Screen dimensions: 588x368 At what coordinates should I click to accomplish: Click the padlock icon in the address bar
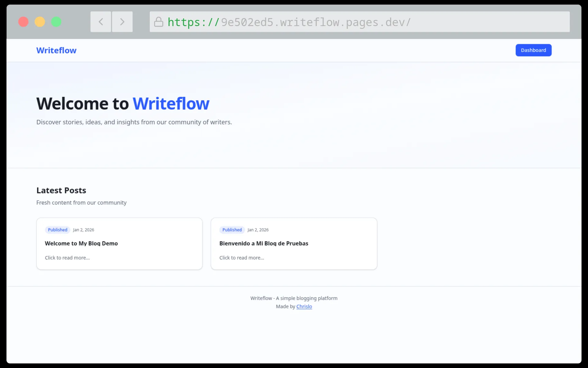click(159, 22)
